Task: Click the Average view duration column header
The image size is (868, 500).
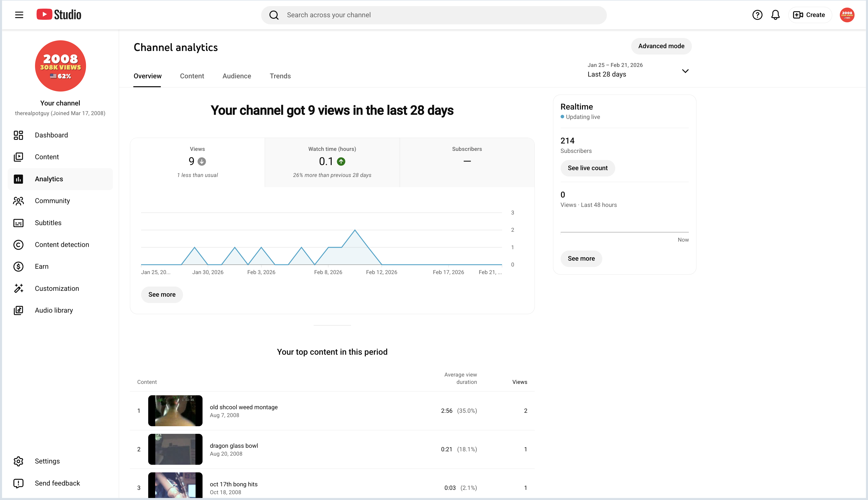Action: point(460,378)
